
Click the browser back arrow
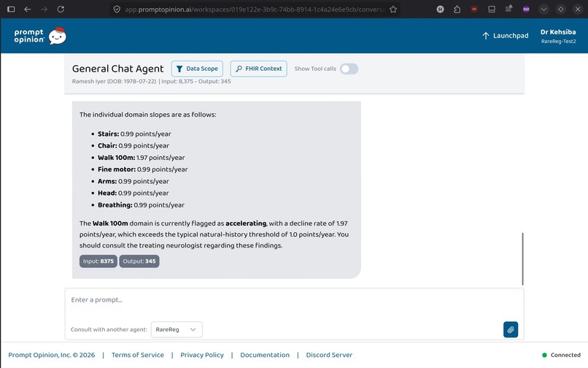[28, 9]
